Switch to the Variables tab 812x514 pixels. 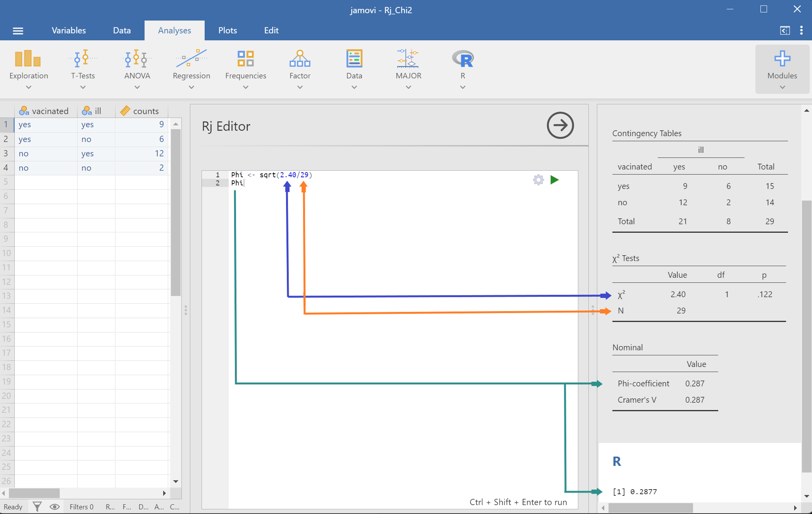(69, 31)
